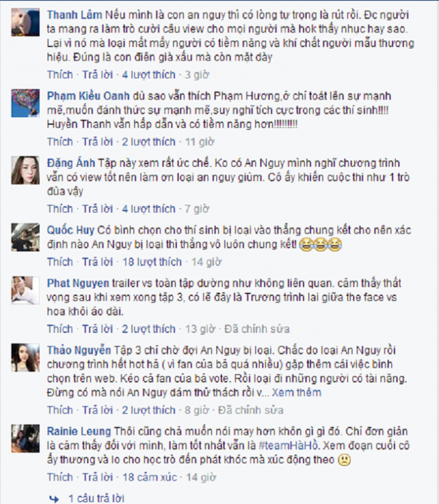Click the reply arrow icon beside 1 câu trả lời

tap(53, 498)
